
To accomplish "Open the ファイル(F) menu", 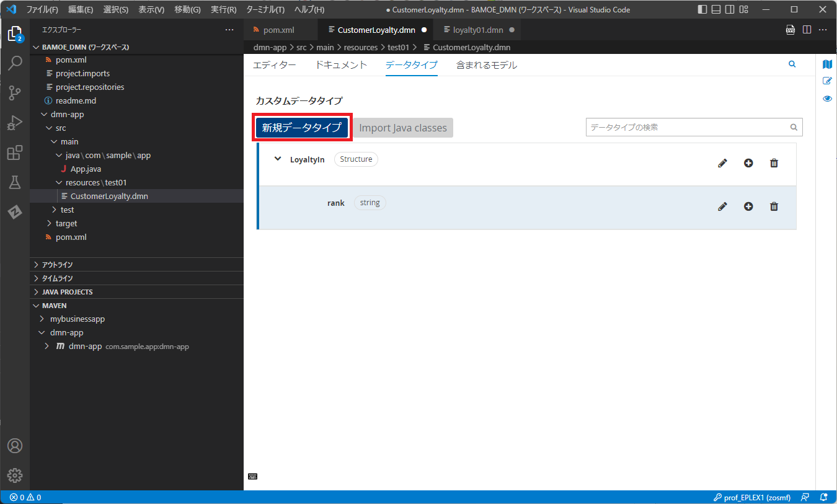I will pyautogui.click(x=42, y=9).
